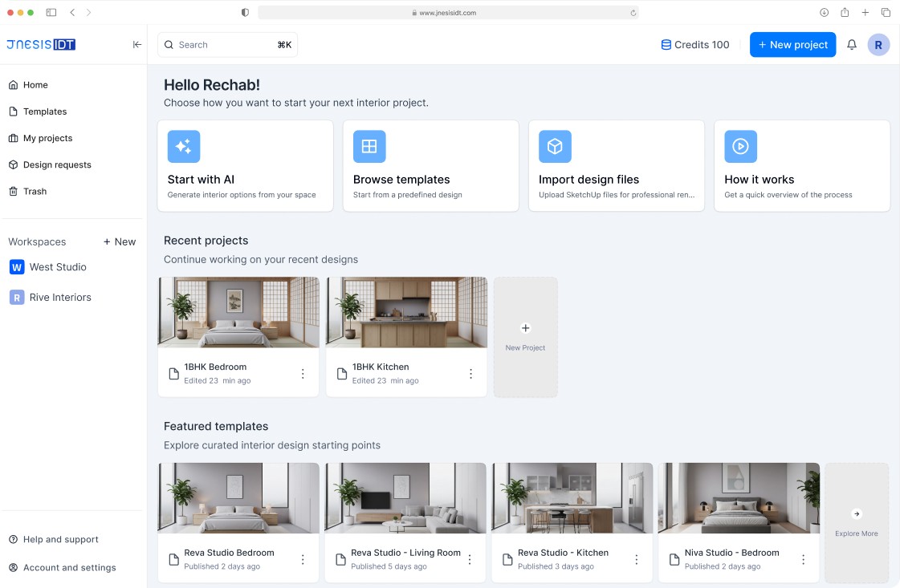
Task: Select the Browse templates grid icon
Action: [x=369, y=146]
